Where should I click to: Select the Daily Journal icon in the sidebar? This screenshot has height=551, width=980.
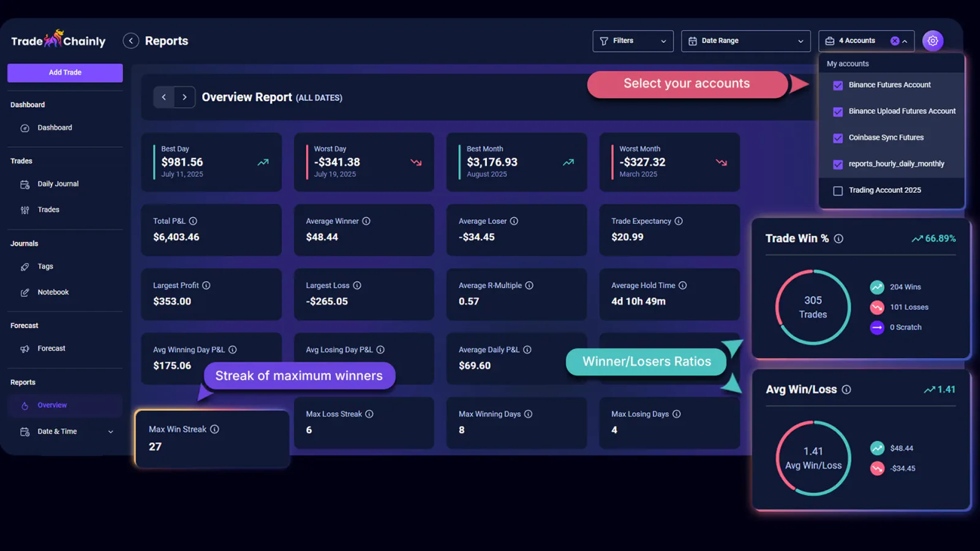click(24, 184)
